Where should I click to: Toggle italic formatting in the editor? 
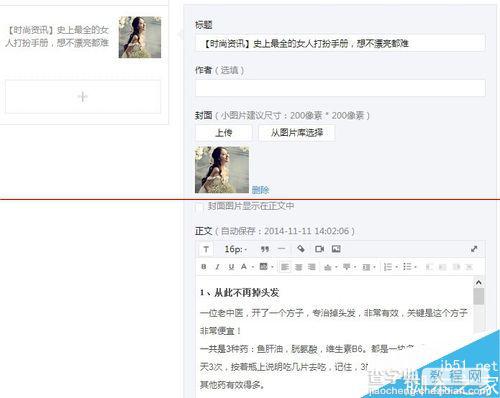coord(217,267)
